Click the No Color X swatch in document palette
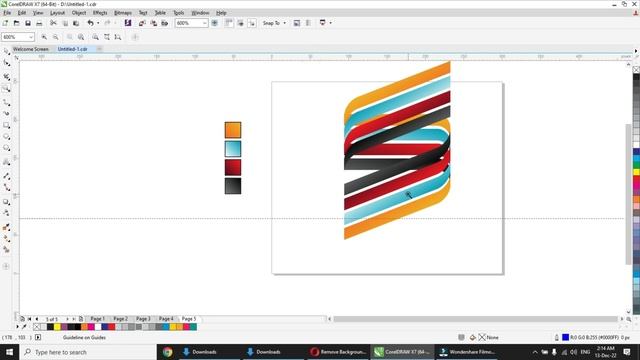The image size is (640, 360). point(37,327)
